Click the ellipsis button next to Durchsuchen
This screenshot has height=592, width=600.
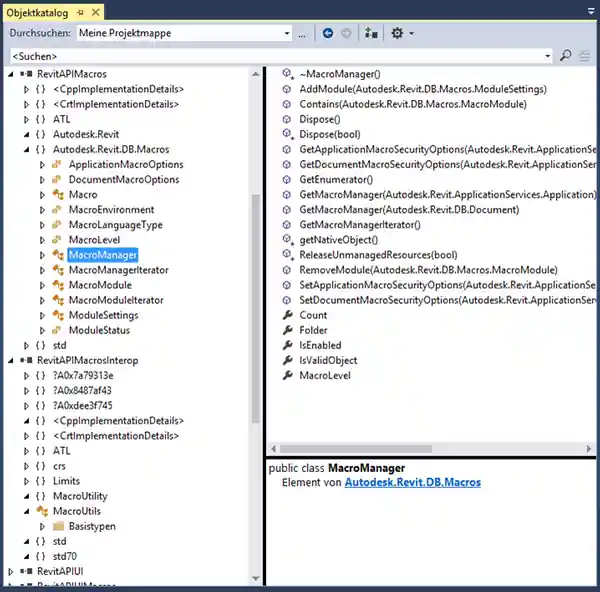click(302, 33)
